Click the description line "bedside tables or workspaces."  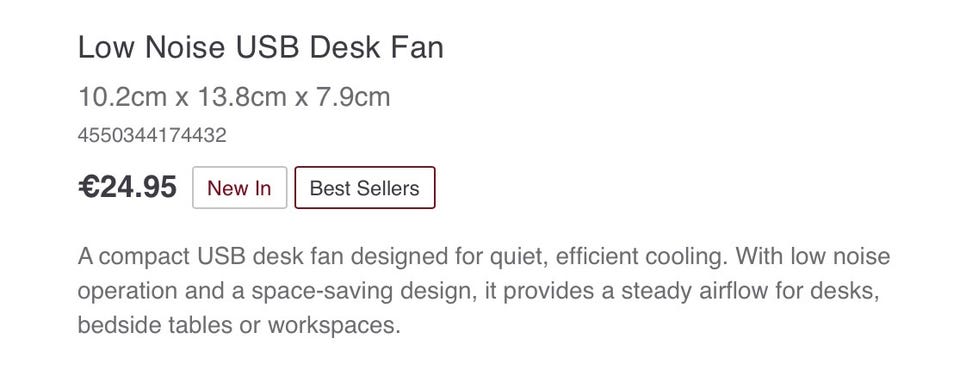click(239, 326)
